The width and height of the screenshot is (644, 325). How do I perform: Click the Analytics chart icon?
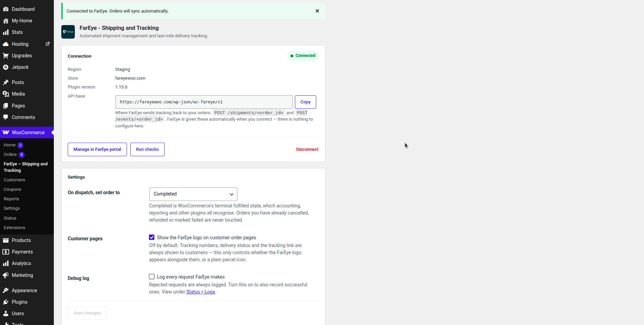(6, 263)
